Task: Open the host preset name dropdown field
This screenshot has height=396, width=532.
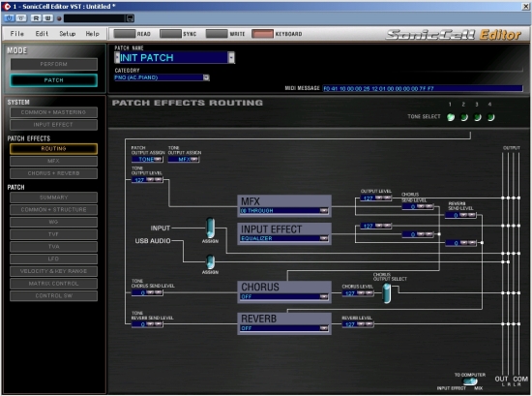Action: (x=95, y=18)
